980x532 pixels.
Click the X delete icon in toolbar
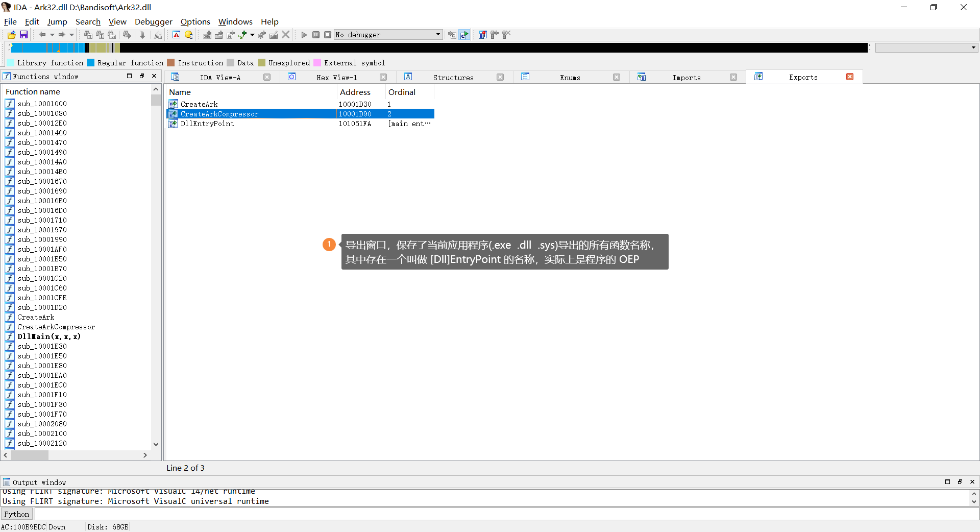tap(286, 35)
